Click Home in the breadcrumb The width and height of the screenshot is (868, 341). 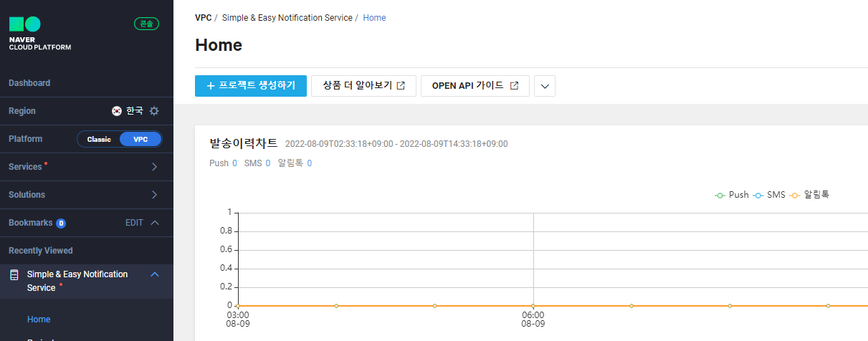[x=374, y=17]
